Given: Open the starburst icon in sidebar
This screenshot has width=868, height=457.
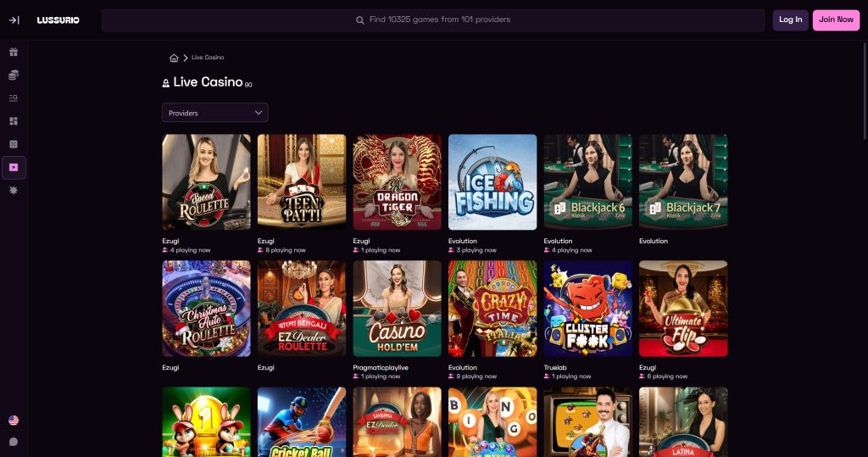Looking at the screenshot, I should tap(14, 190).
